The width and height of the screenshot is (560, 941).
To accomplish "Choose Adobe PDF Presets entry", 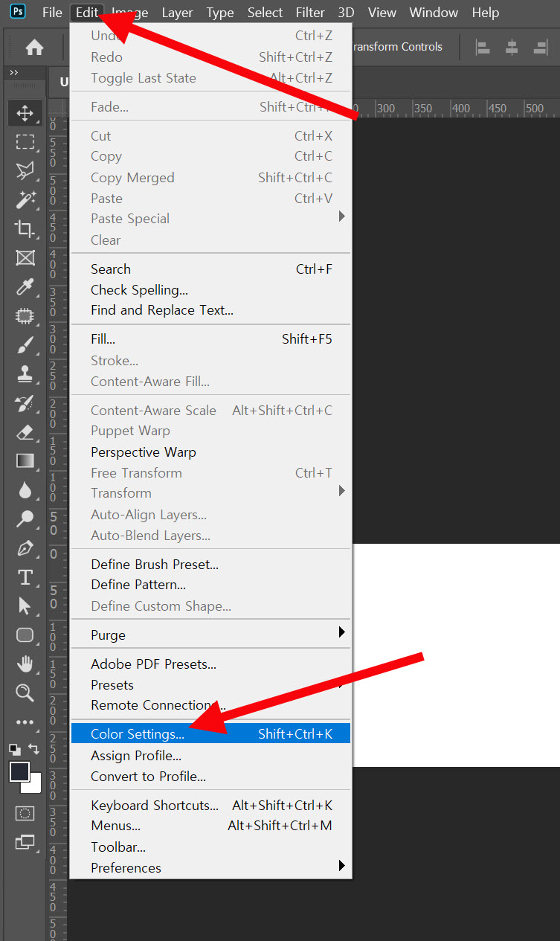I will (x=210, y=664).
